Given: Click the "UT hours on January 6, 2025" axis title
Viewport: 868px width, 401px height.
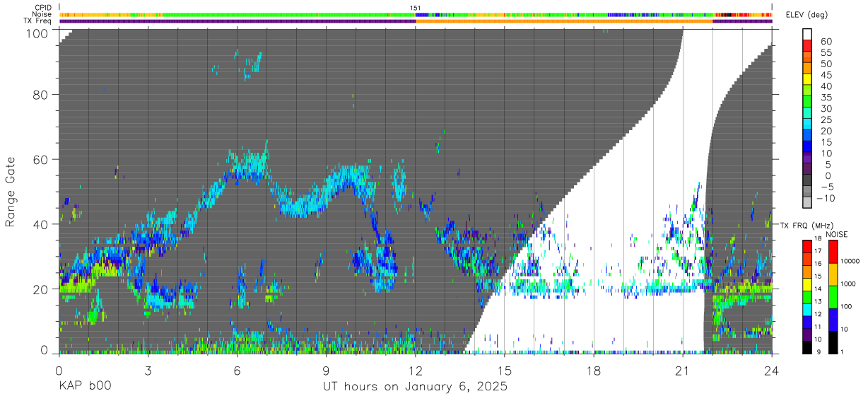Looking at the screenshot, I should [x=415, y=386].
